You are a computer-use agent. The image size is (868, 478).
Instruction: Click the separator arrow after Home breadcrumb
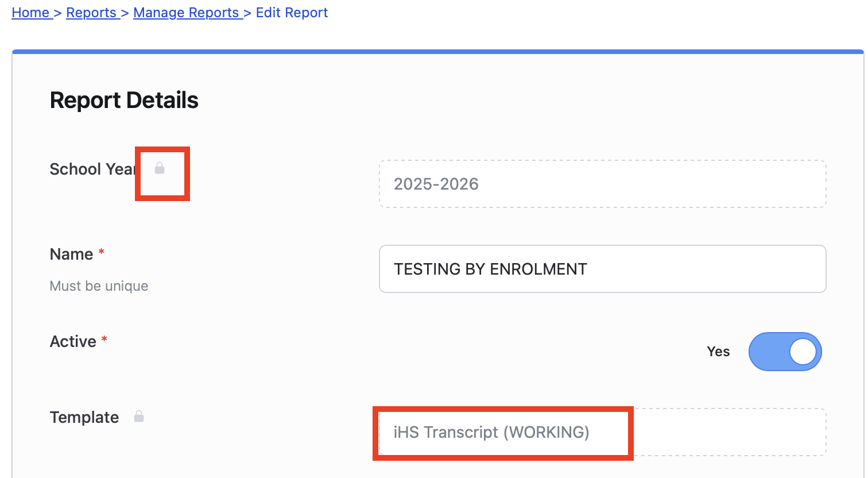click(58, 13)
